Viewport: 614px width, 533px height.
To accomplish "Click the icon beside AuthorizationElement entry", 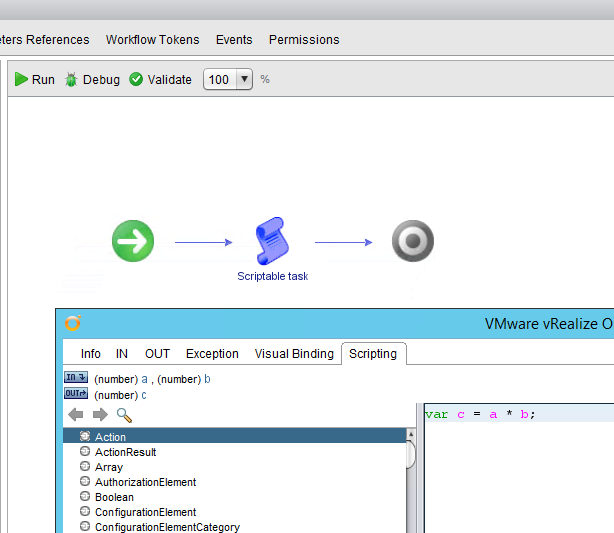I will coord(85,481).
